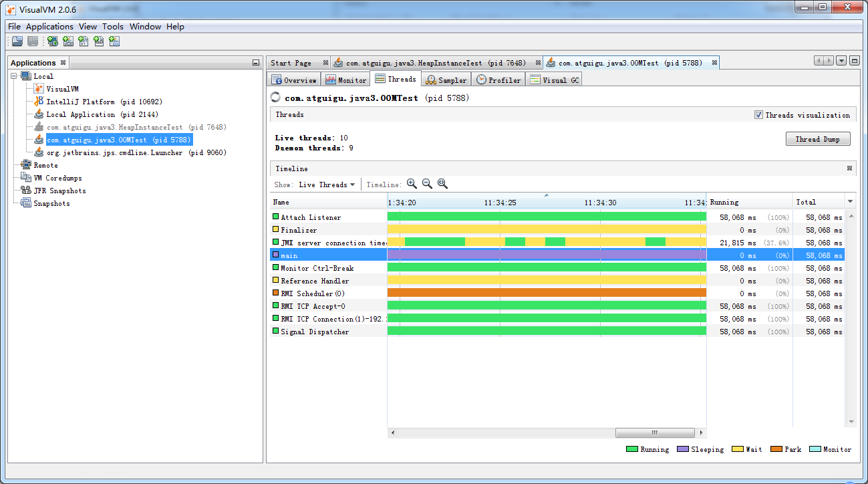Screen dimensions: 868x484
Task: Switch to the Sampler tab
Action: pyautogui.click(x=446, y=80)
